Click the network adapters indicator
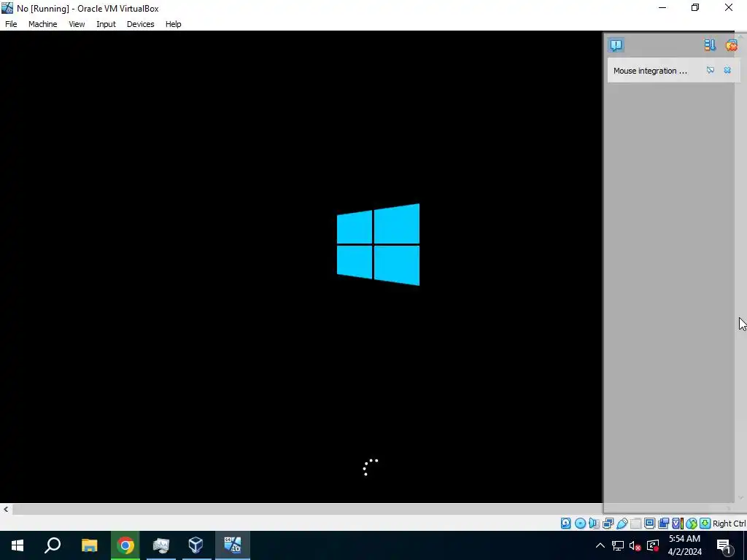The height and width of the screenshot is (560, 747). [608, 524]
